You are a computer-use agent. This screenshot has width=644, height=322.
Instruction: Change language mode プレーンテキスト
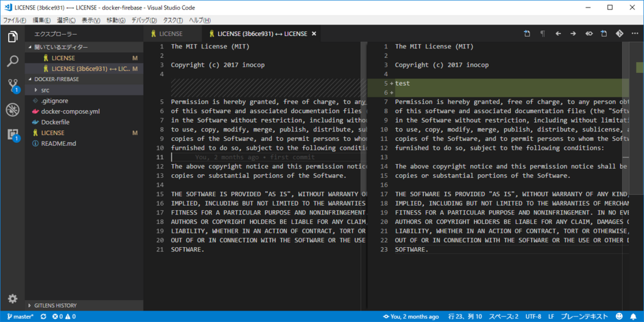tap(584, 317)
